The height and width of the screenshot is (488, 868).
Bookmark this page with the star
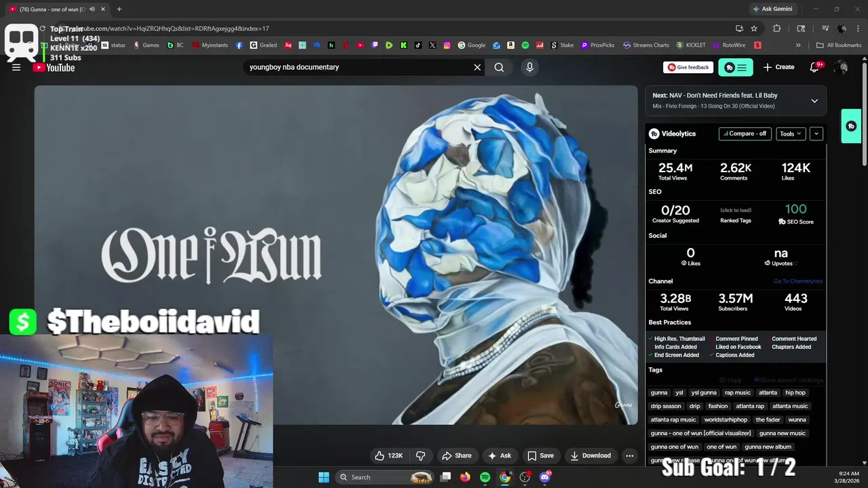754,28
